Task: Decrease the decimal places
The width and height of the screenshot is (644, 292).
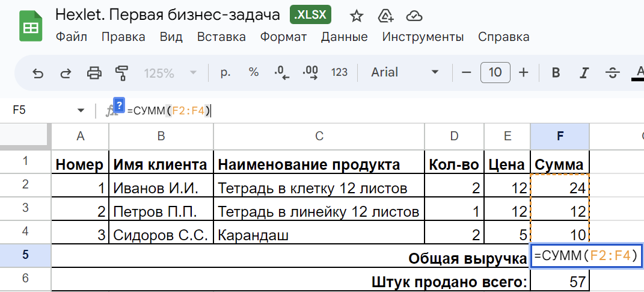Action: point(282,73)
